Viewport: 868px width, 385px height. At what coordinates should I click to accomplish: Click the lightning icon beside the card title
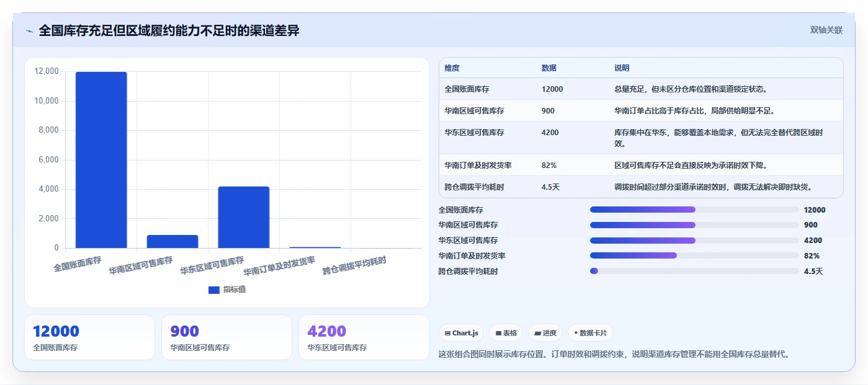click(29, 31)
